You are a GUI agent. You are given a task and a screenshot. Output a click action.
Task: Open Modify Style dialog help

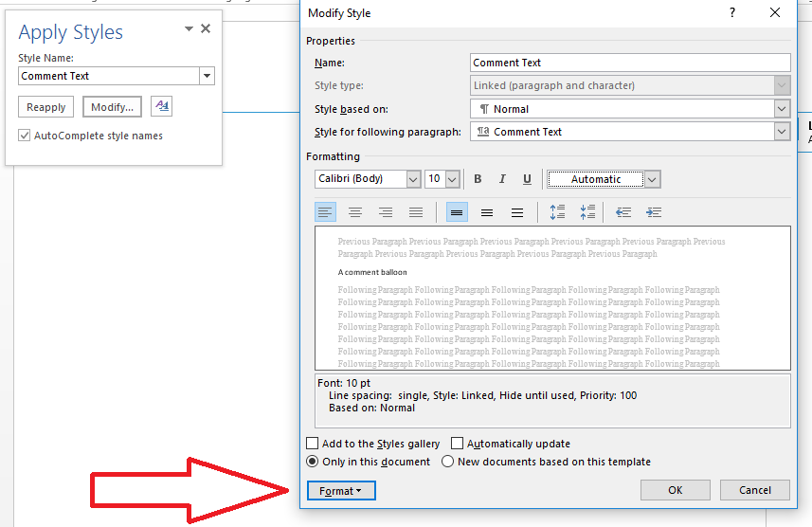732,12
